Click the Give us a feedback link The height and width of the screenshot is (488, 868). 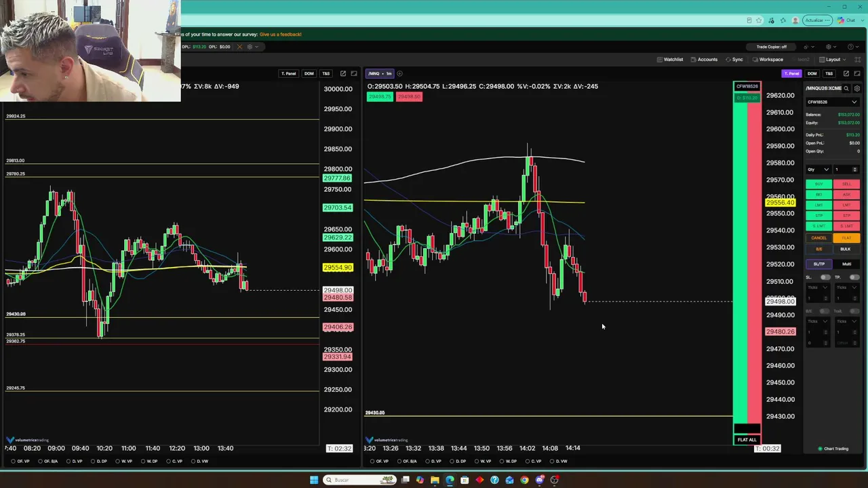[280, 35]
